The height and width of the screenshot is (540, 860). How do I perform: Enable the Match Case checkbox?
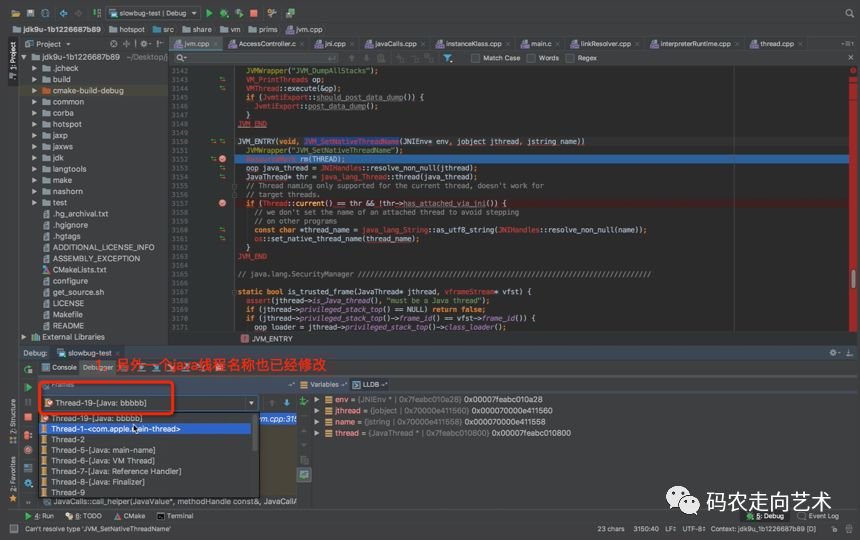point(475,58)
